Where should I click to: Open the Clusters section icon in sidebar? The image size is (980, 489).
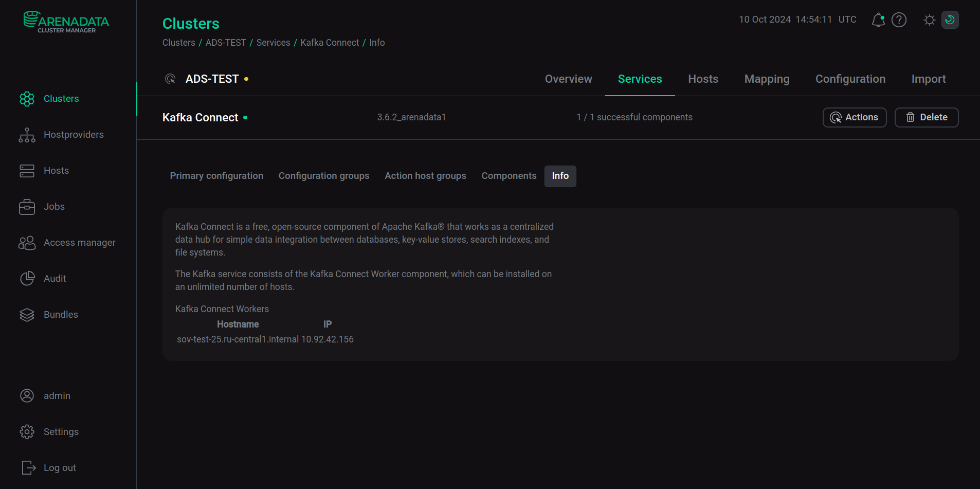point(27,99)
